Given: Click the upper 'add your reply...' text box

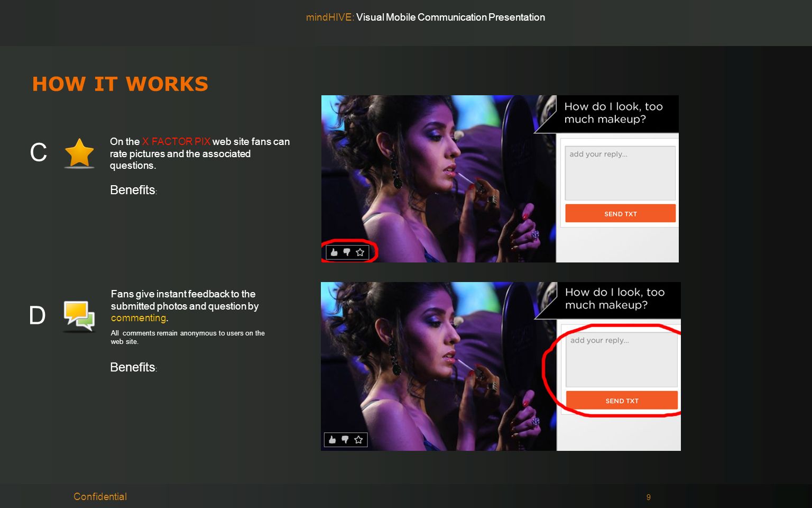Looking at the screenshot, I should [621, 173].
